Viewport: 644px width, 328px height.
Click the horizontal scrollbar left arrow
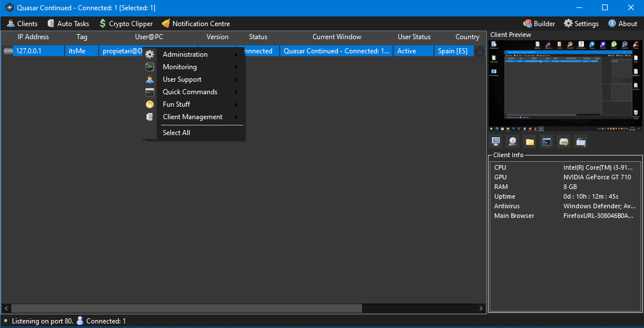(x=7, y=308)
